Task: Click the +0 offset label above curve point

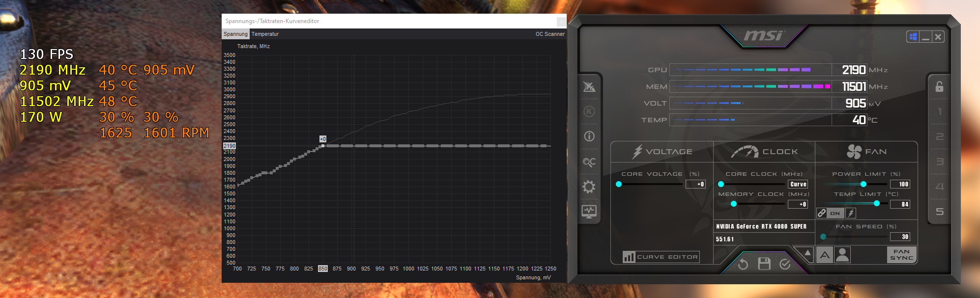Action: [323, 139]
